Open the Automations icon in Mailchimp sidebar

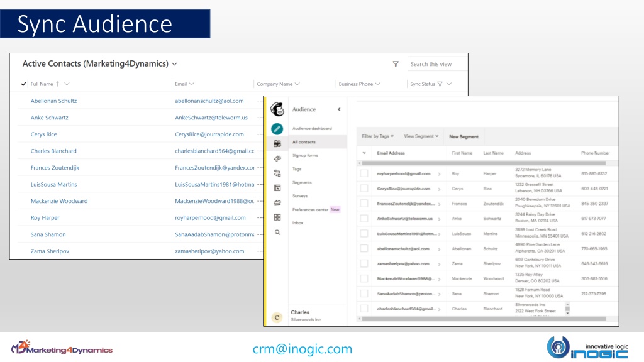(277, 173)
